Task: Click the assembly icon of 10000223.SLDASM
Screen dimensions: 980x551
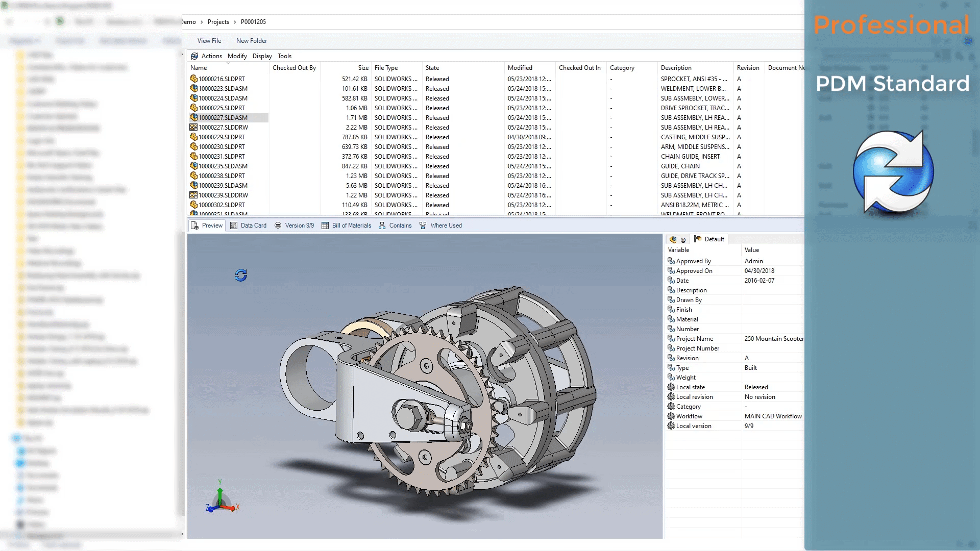Action: [193, 89]
